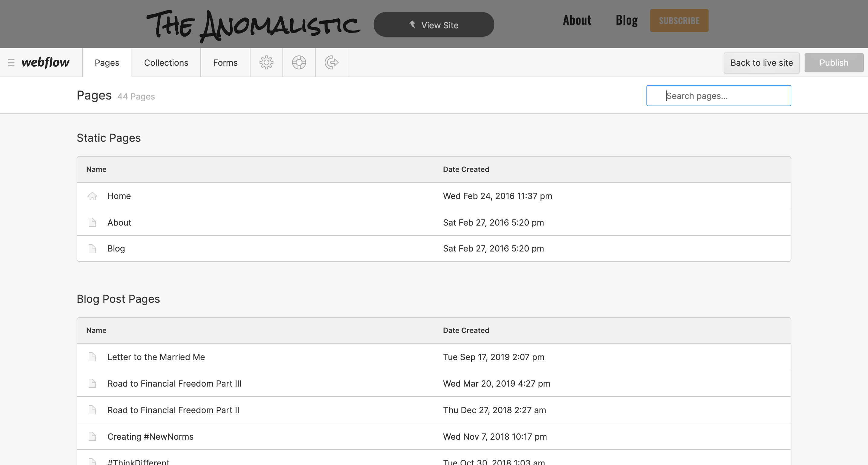Open the Home static page row

(434, 196)
